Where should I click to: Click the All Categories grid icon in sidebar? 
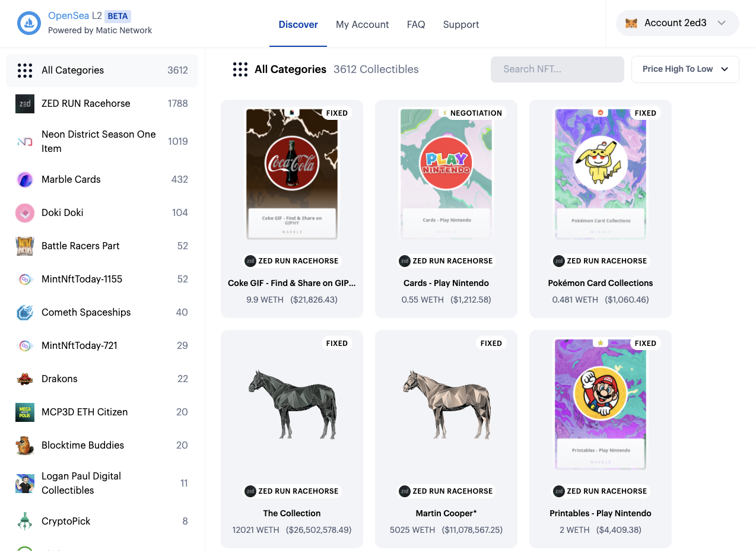coord(25,70)
